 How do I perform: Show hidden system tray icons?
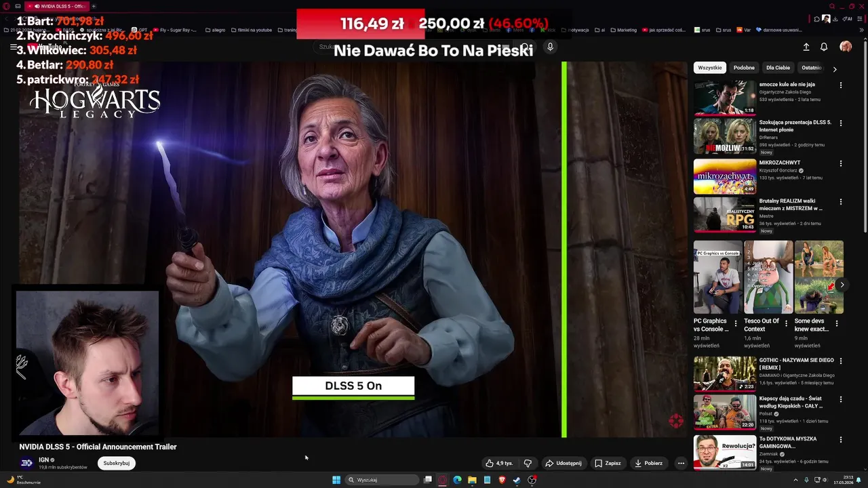click(795, 480)
